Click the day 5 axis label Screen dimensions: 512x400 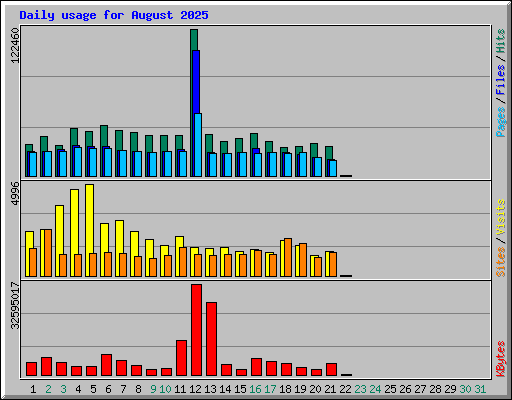93,389
